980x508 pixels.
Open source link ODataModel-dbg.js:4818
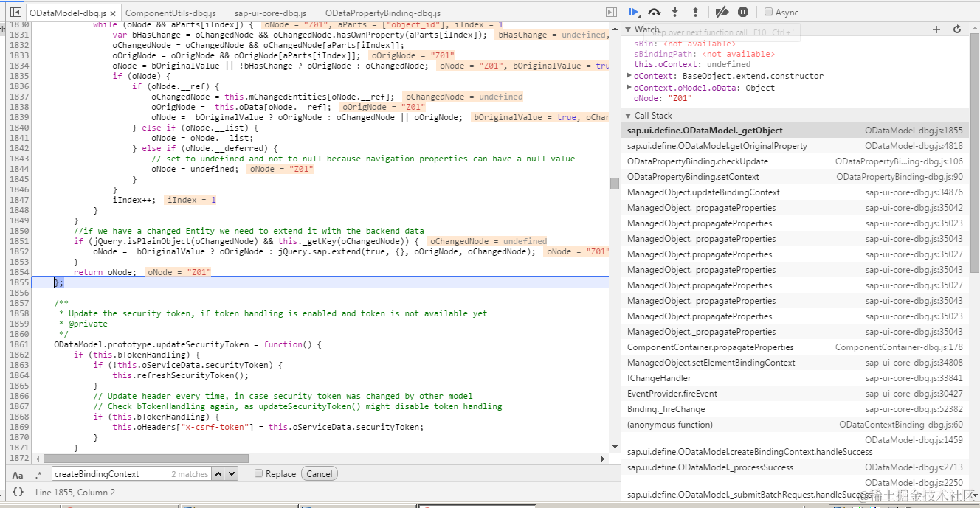[x=914, y=146]
